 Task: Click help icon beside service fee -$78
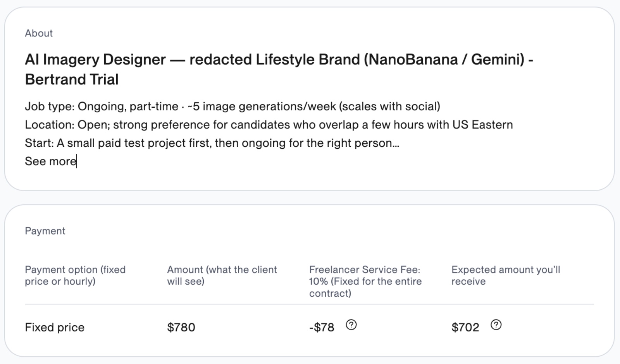(x=351, y=325)
